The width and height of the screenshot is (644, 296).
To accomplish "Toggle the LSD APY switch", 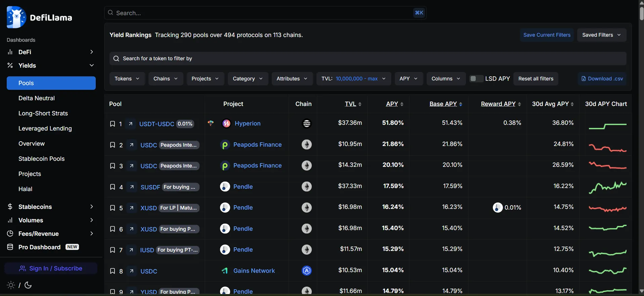I will tap(476, 79).
